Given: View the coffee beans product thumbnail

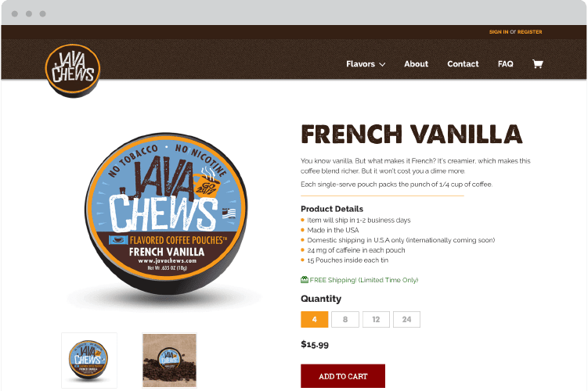Looking at the screenshot, I should (169, 361).
